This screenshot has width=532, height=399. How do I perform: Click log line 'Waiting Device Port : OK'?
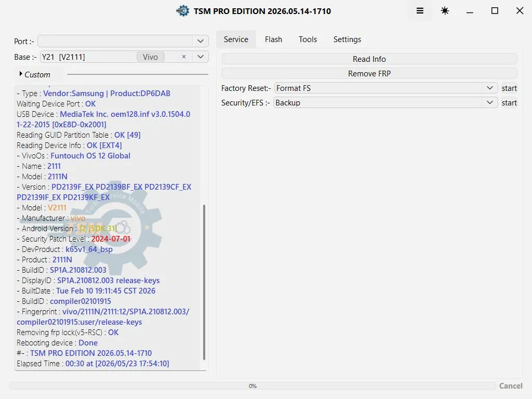pos(56,104)
